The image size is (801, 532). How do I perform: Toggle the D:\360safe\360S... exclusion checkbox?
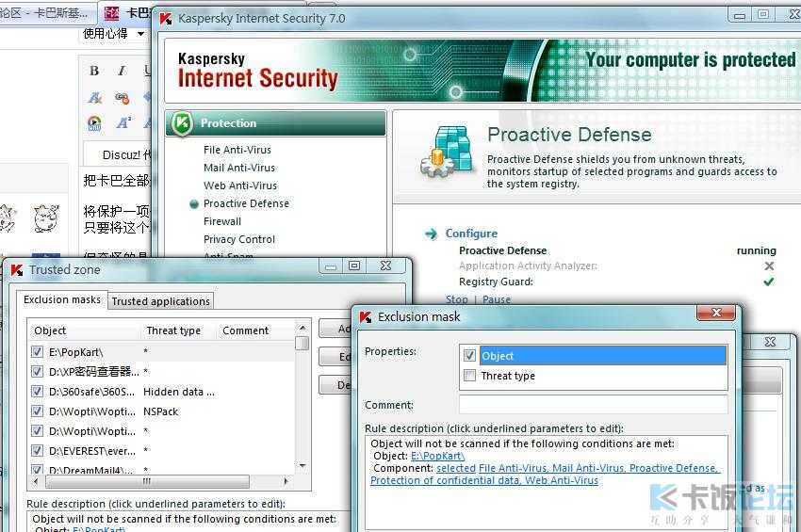click(x=37, y=392)
